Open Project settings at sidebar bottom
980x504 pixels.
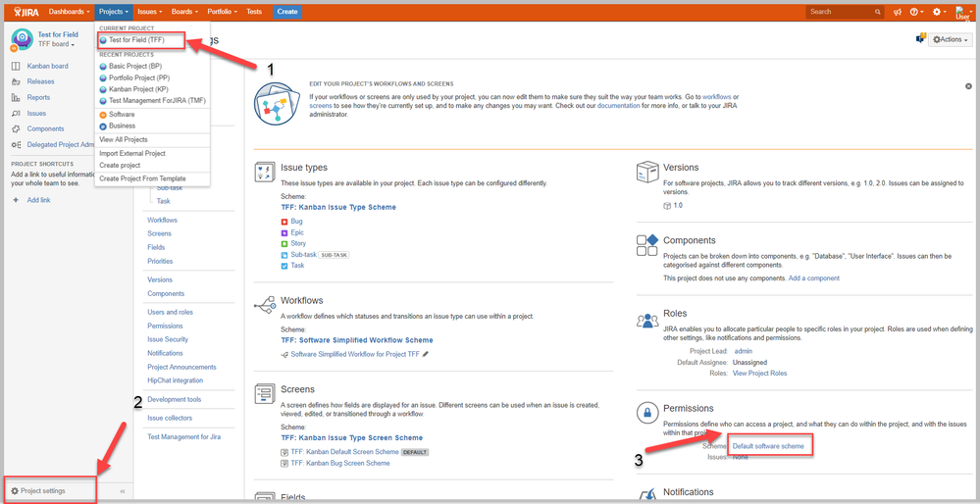pos(42,491)
